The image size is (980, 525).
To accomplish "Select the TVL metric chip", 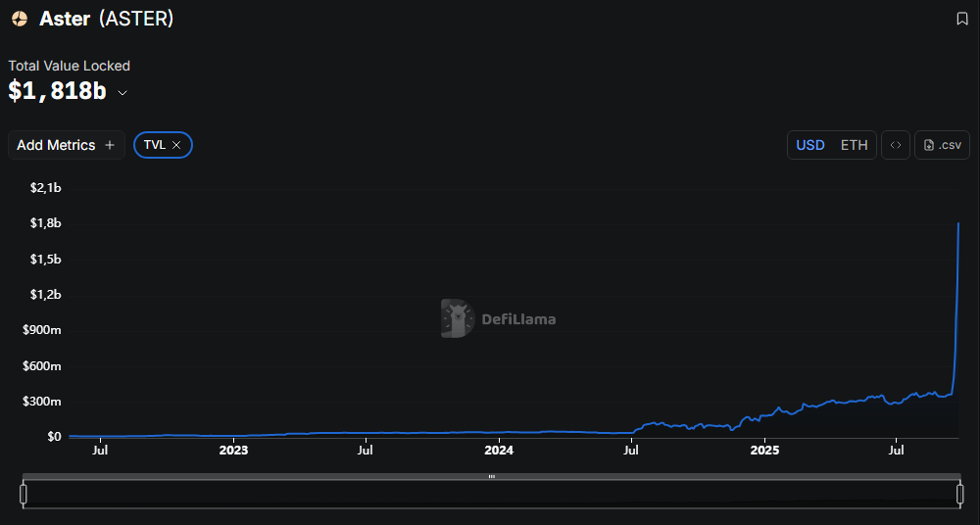I will click(163, 145).
